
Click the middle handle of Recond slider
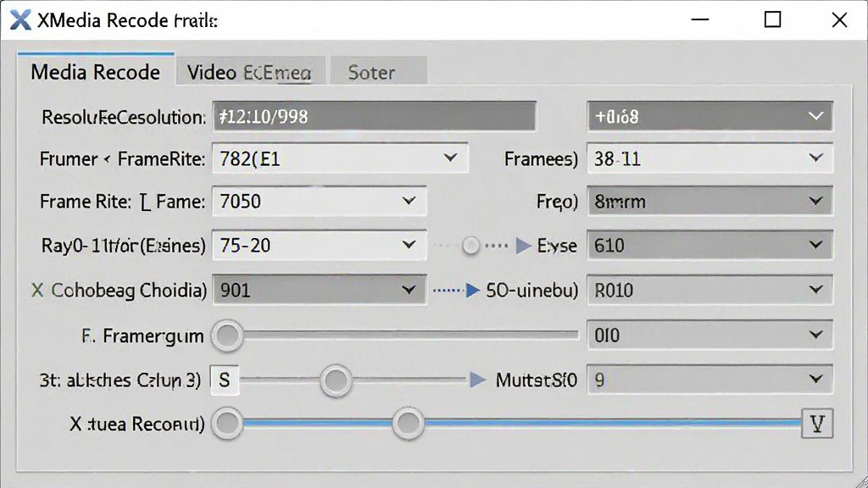408,424
